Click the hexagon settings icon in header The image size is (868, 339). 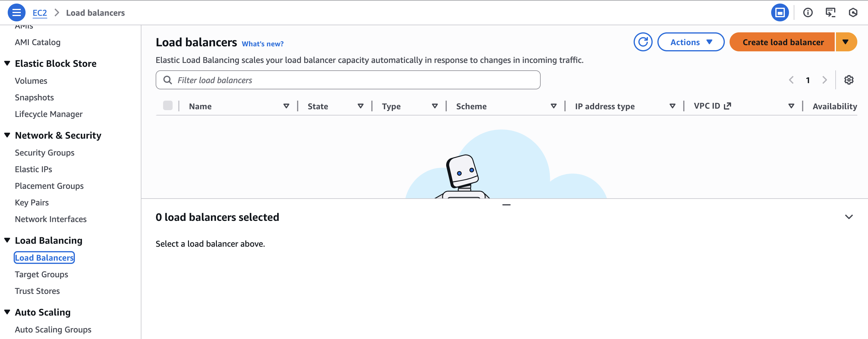tap(853, 13)
